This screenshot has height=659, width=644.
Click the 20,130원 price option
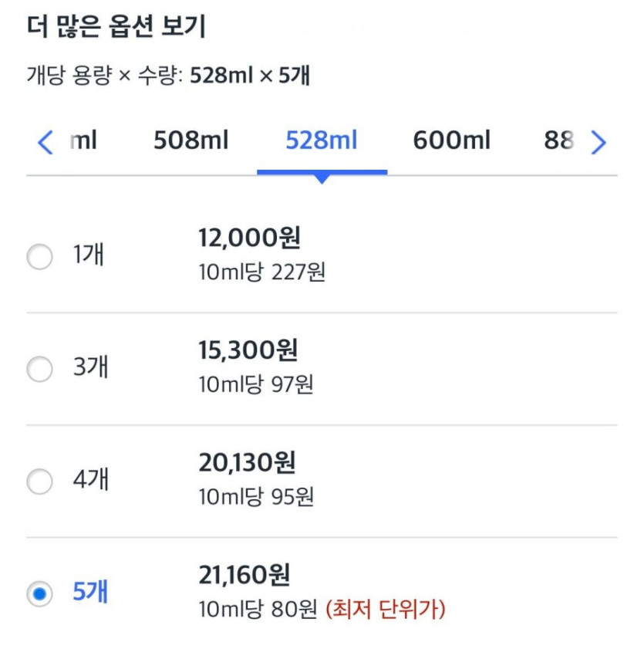click(247, 463)
